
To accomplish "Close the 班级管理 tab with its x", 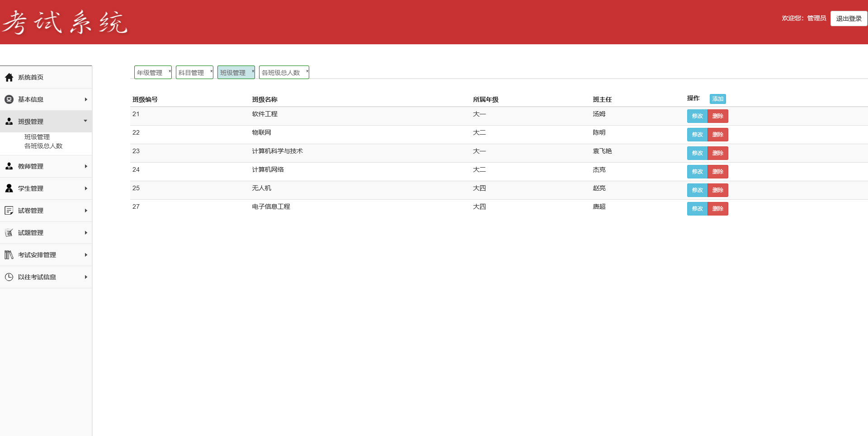I will click(x=253, y=71).
